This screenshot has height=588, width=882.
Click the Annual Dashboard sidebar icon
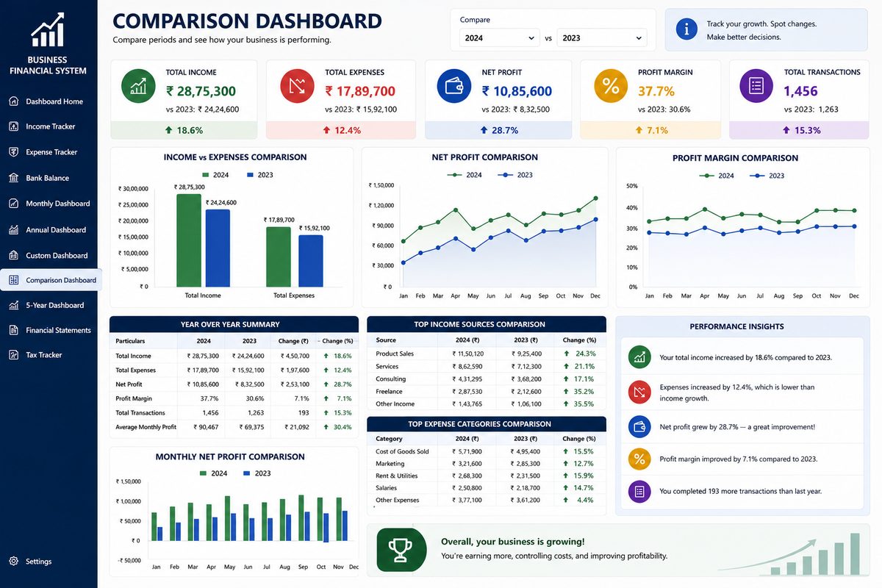click(x=13, y=229)
